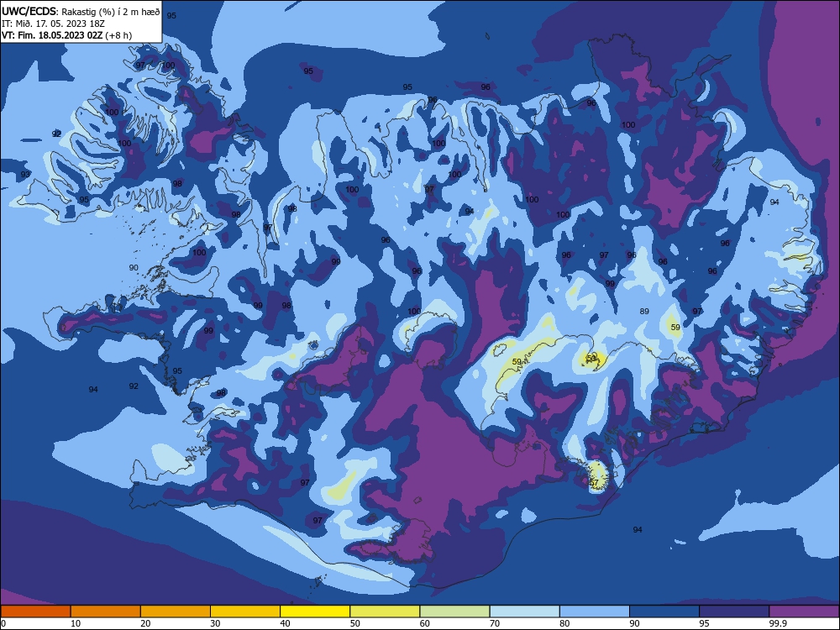840x630 pixels.
Task: Choose the 70–80% pale blue legend swatch
Action: point(525,612)
